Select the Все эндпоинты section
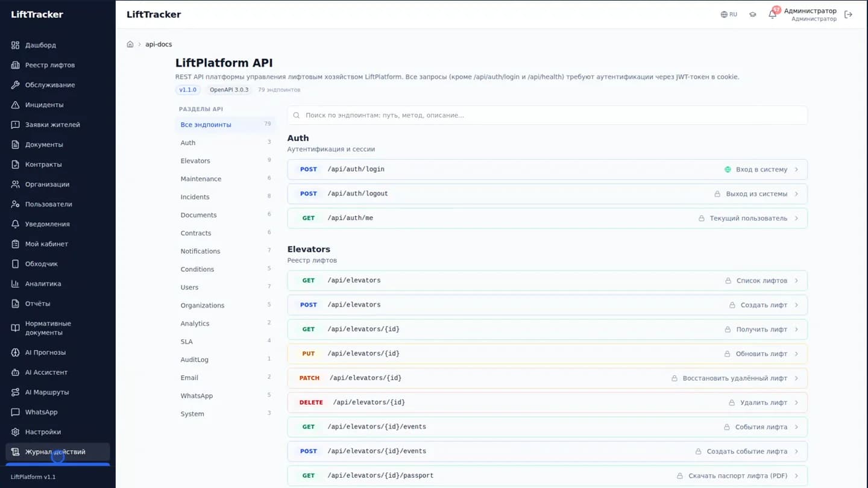This screenshot has height=488, width=868. pyautogui.click(x=225, y=125)
